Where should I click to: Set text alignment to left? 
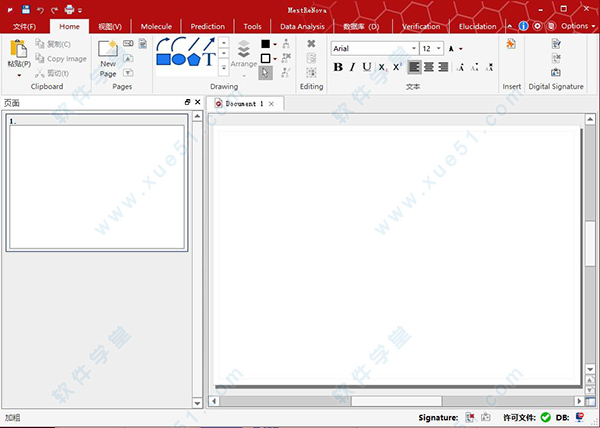(x=414, y=67)
